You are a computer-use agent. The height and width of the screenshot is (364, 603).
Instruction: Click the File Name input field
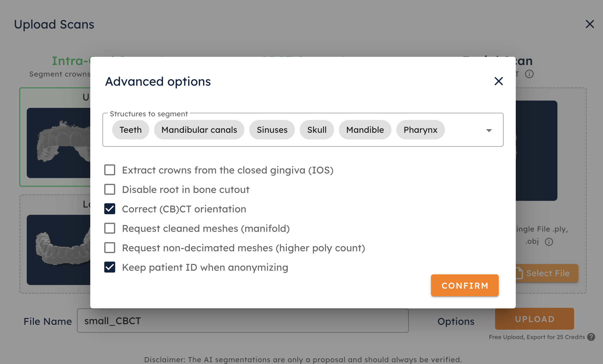point(243,321)
